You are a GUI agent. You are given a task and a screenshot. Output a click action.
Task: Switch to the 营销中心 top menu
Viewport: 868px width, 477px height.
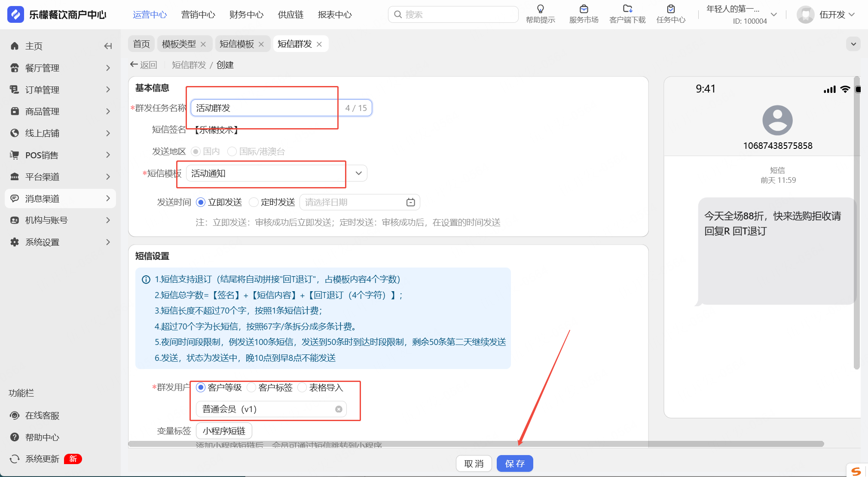(x=198, y=15)
